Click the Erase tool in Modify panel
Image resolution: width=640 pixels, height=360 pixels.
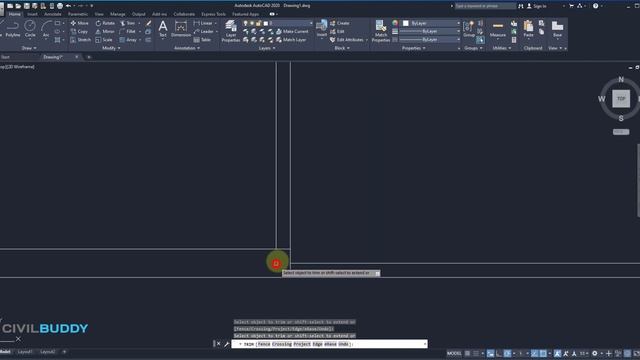coord(149,23)
